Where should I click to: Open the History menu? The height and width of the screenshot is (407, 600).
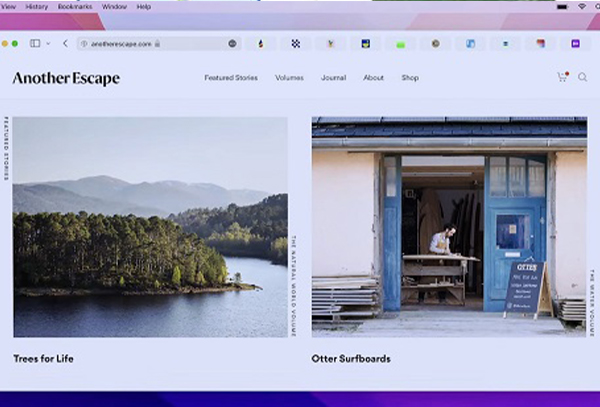[x=37, y=7]
